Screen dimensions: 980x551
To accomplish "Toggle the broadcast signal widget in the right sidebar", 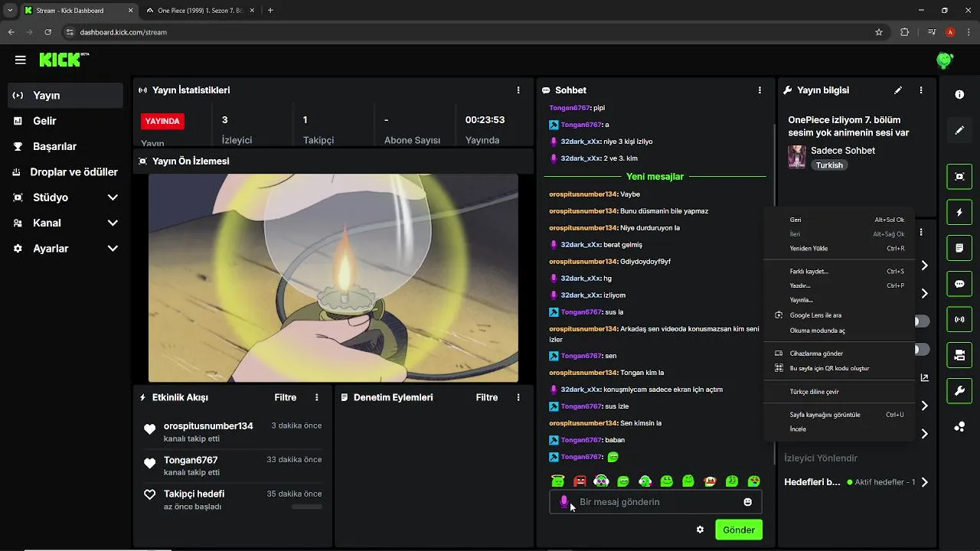I will [959, 319].
